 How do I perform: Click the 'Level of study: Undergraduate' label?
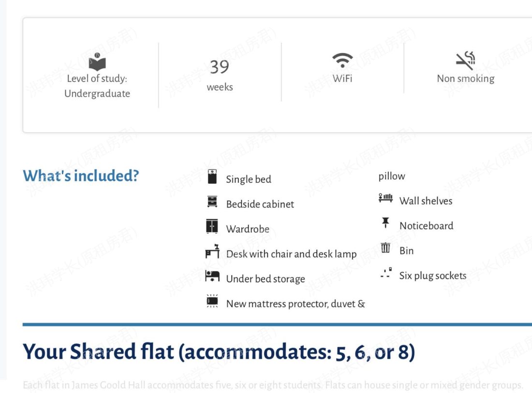click(x=97, y=86)
